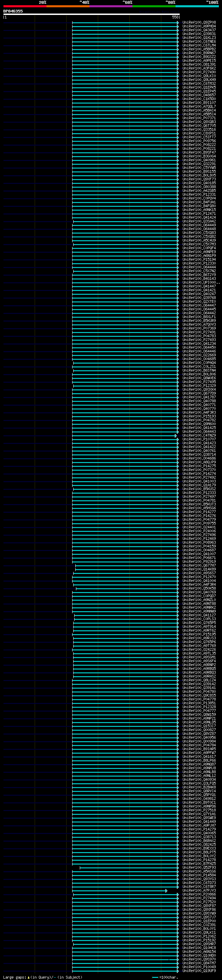Select the label UniRef100_P15192

(199, 940)
